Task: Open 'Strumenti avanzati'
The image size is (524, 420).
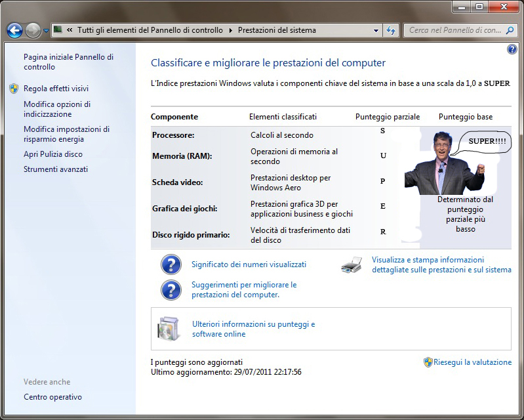Action: tap(56, 169)
